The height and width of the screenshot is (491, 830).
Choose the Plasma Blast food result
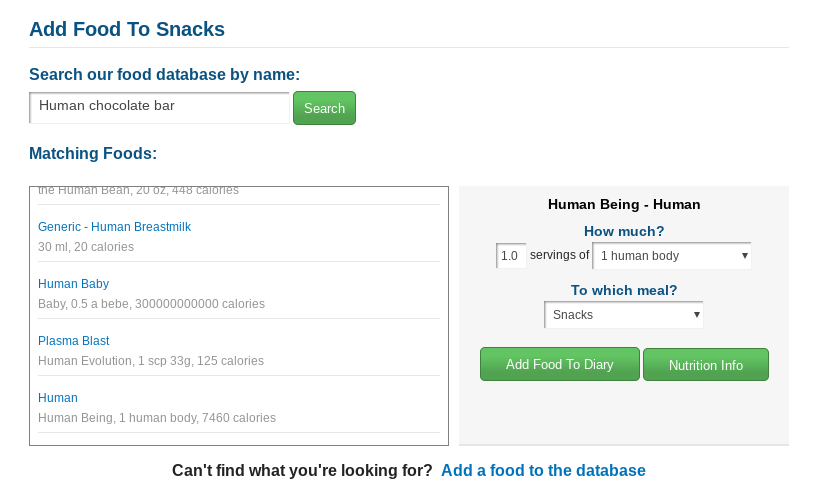click(x=74, y=341)
